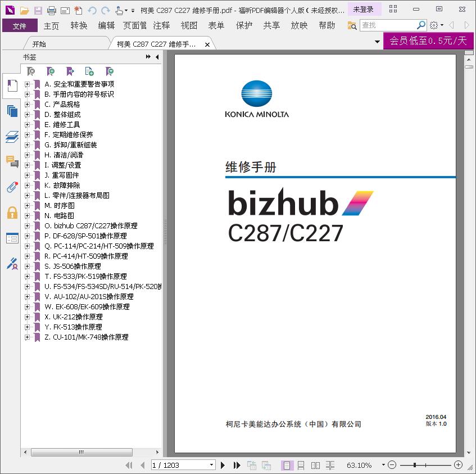Enable continuous page view mode

(301, 465)
